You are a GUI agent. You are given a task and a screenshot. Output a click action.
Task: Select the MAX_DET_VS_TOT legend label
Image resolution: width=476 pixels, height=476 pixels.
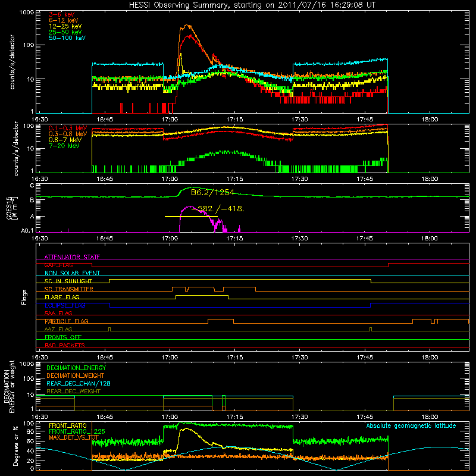74,437
